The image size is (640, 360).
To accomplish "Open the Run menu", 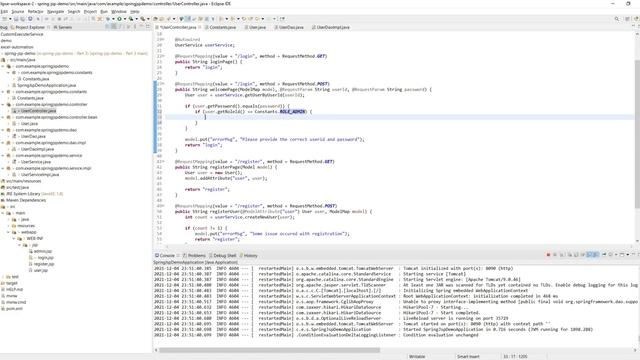I will (x=104, y=11).
